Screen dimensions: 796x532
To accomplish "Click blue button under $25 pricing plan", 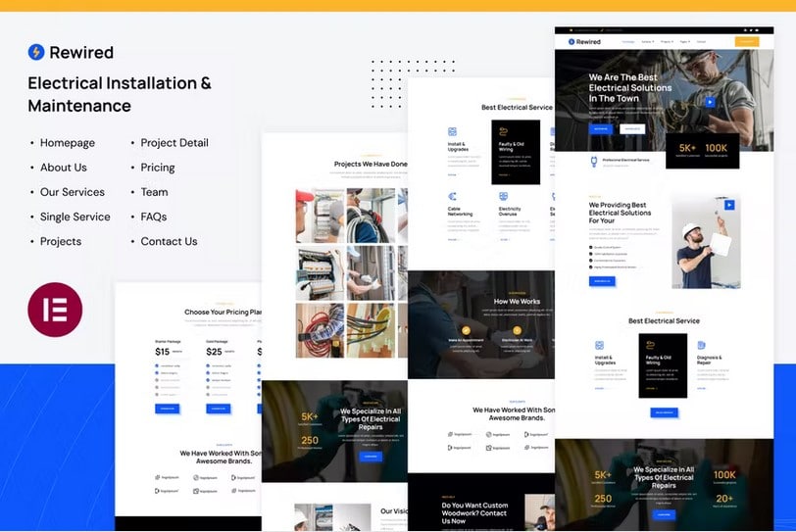I will [x=219, y=409].
